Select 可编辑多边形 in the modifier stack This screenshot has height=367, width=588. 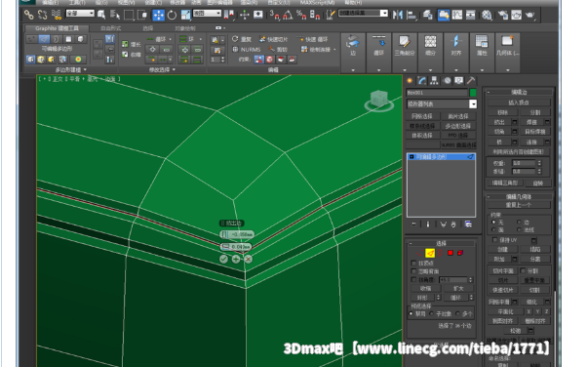click(441, 157)
